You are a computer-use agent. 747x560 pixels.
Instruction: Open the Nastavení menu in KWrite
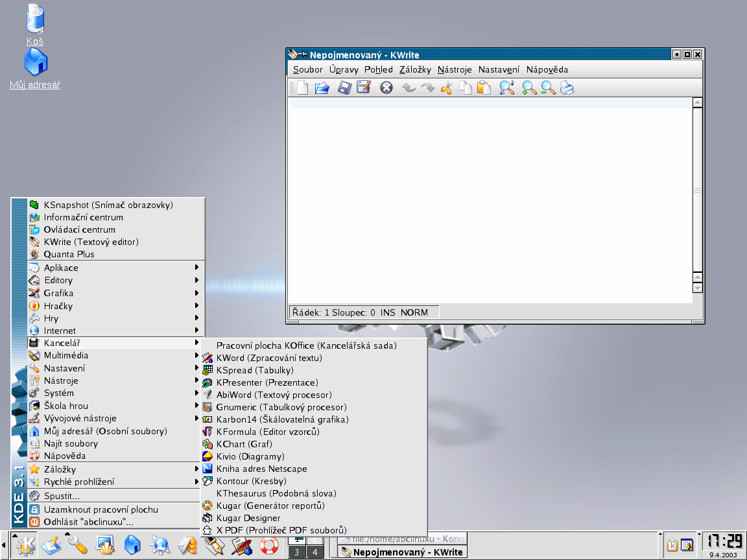499,69
